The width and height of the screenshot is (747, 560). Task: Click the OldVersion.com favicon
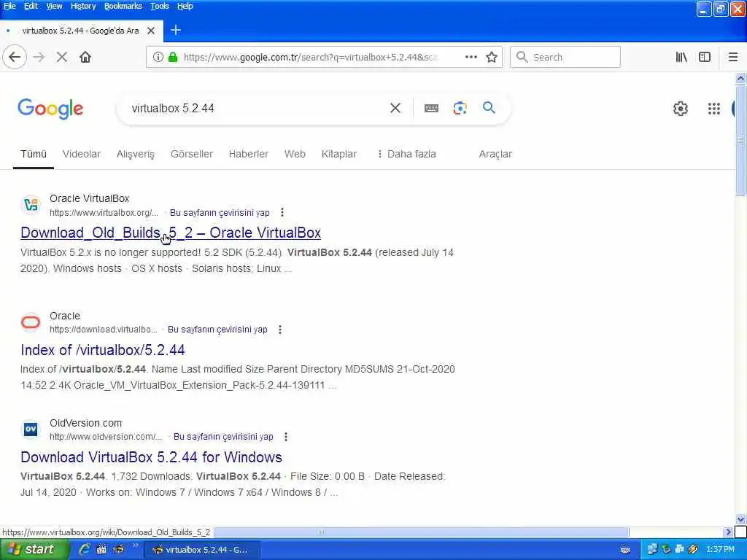point(31,429)
